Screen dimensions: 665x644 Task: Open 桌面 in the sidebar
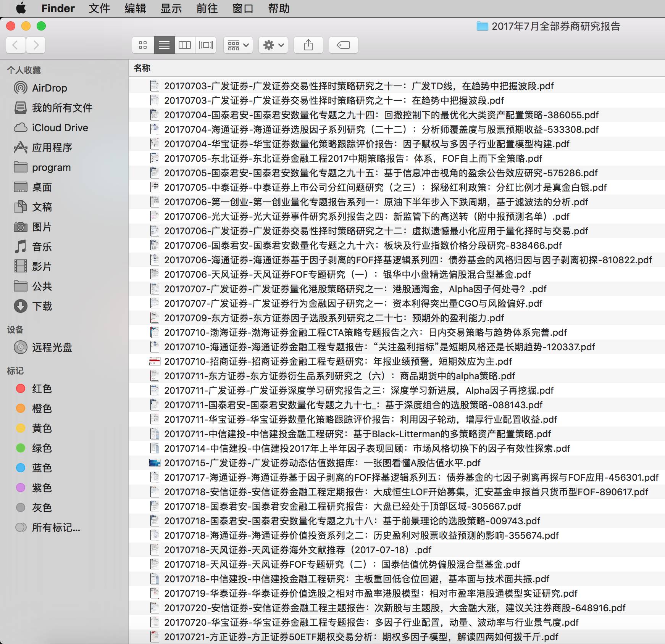point(33,187)
